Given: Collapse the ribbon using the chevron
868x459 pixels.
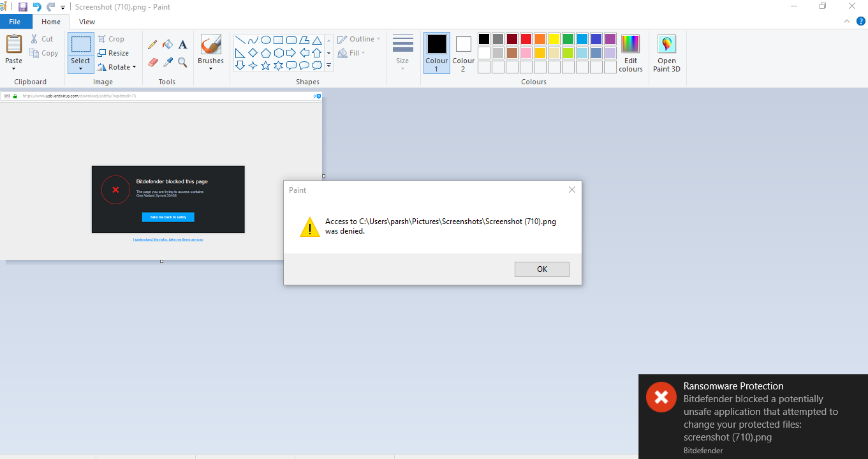Looking at the screenshot, I should (x=847, y=21).
